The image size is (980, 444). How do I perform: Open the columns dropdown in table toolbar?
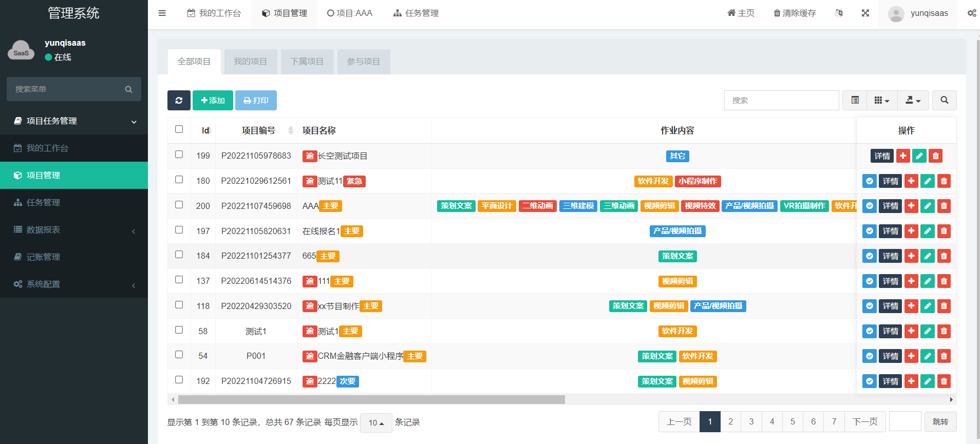tap(882, 100)
